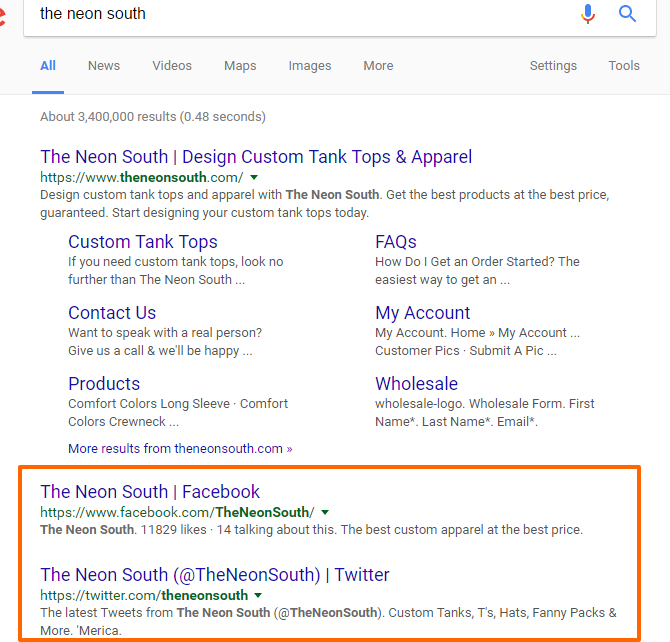Click snippet 'Design custom tank tops and apparel with'
670x642 pixels.
(x=161, y=194)
